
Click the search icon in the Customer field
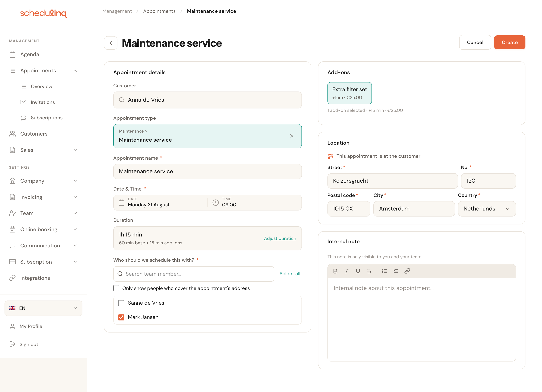122,100
